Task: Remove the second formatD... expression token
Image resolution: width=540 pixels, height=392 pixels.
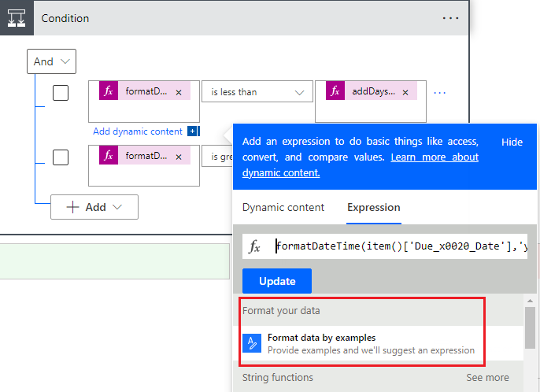Action: click(x=179, y=157)
